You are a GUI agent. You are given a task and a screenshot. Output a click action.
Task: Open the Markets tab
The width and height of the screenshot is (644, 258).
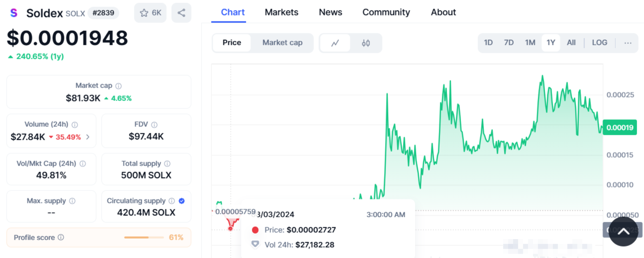(281, 12)
